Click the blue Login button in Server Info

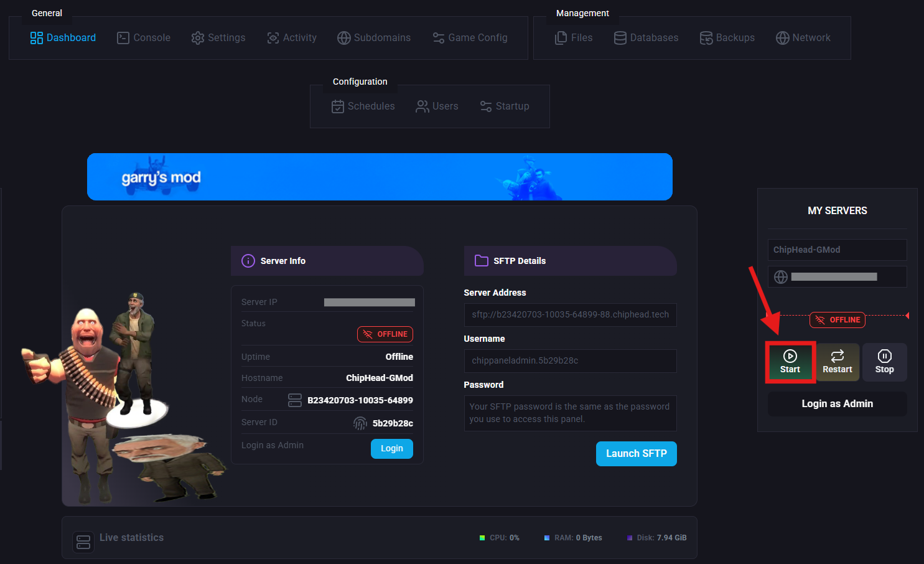click(x=392, y=448)
